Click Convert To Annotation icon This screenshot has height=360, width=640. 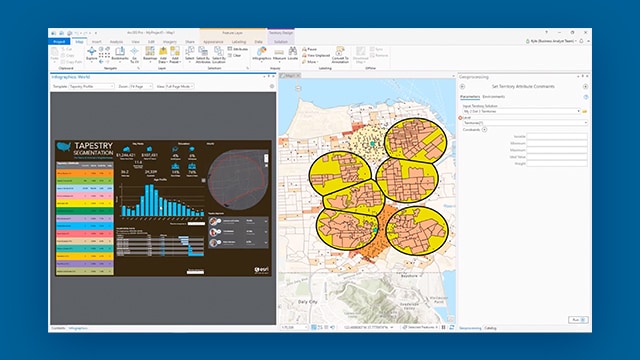pyautogui.click(x=340, y=54)
